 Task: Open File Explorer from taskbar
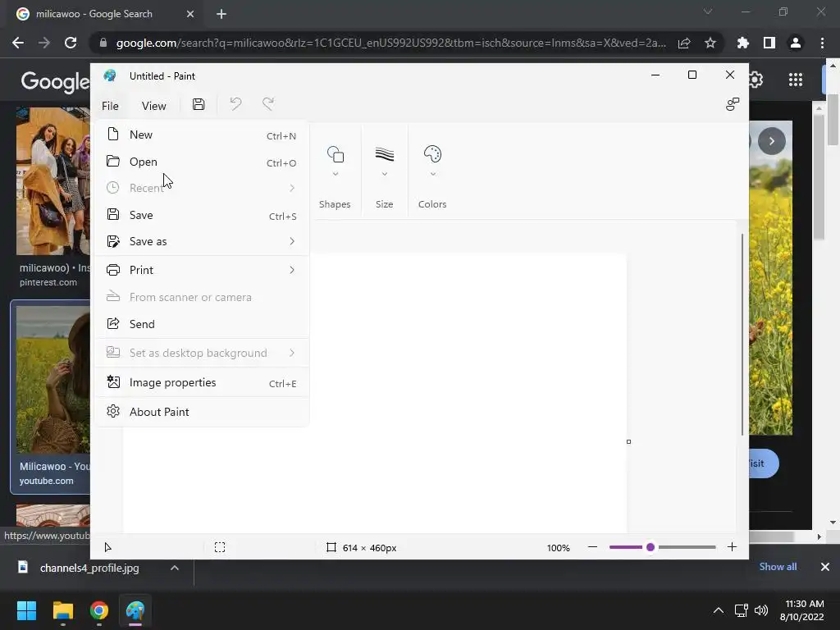(x=62, y=610)
